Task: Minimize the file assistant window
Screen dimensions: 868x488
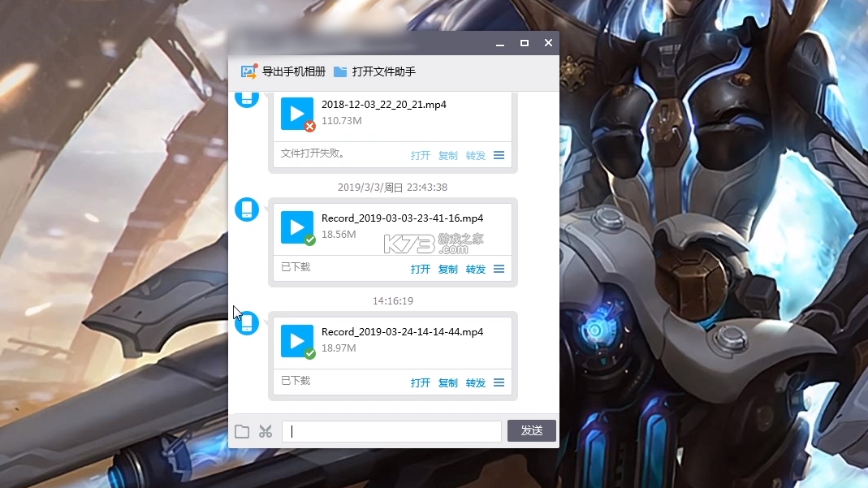Action: click(x=500, y=43)
